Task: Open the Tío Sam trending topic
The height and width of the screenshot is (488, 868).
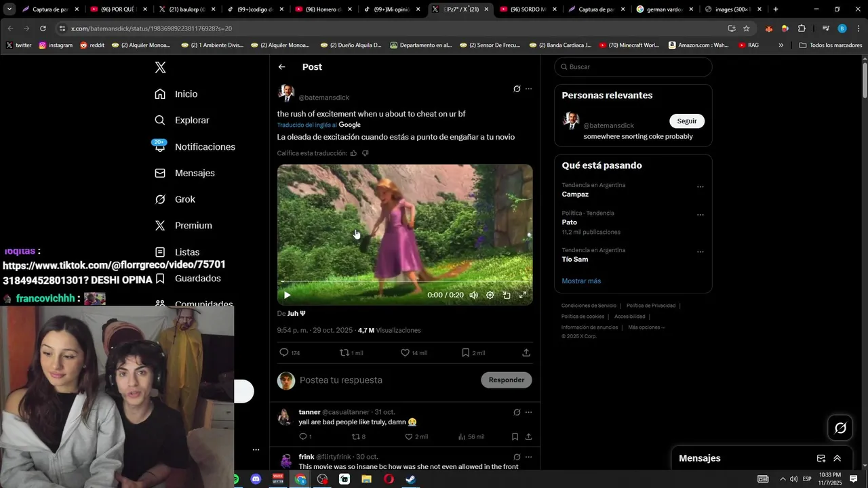Action: coord(574,259)
